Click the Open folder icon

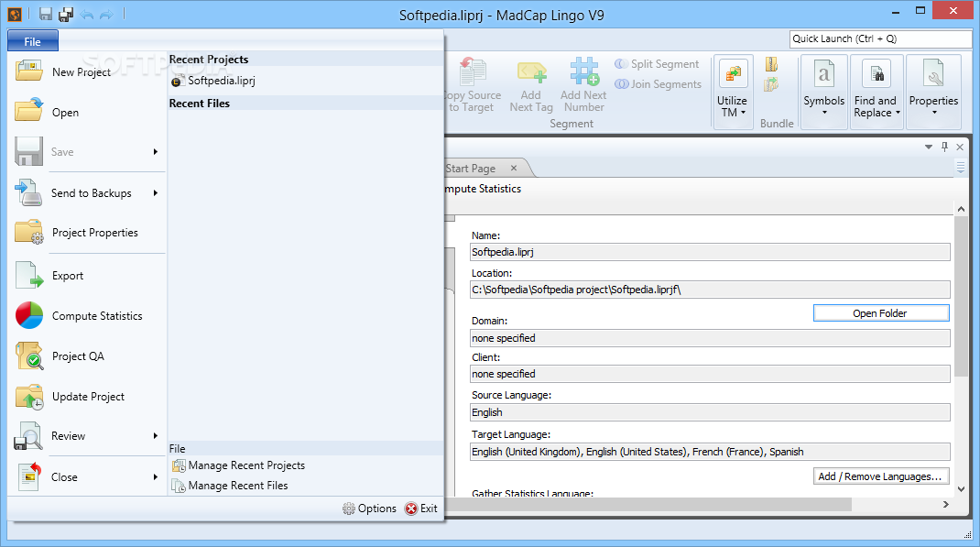(x=28, y=111)
